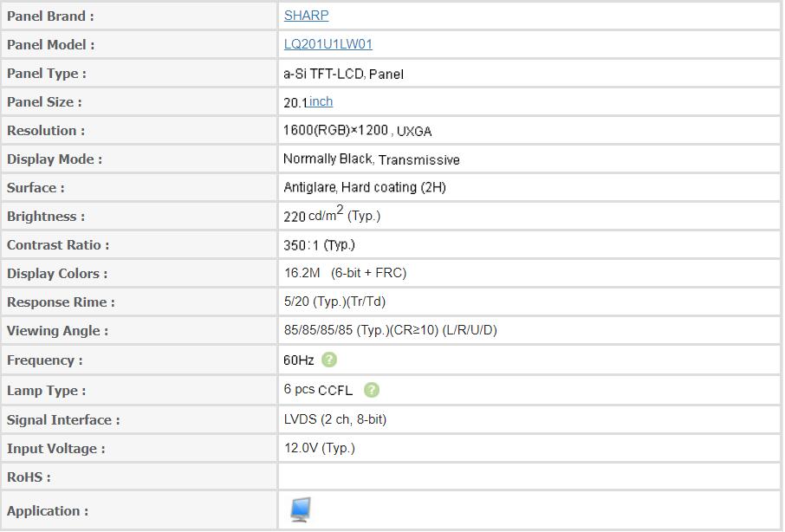This screenshot has height=532, width=785.
Task: Open the LQ201U1LW01 panel model link
Action: point(328,44)
